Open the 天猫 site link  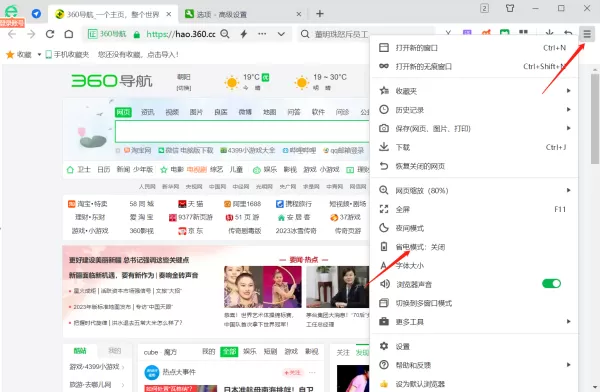tap(191, 204)
